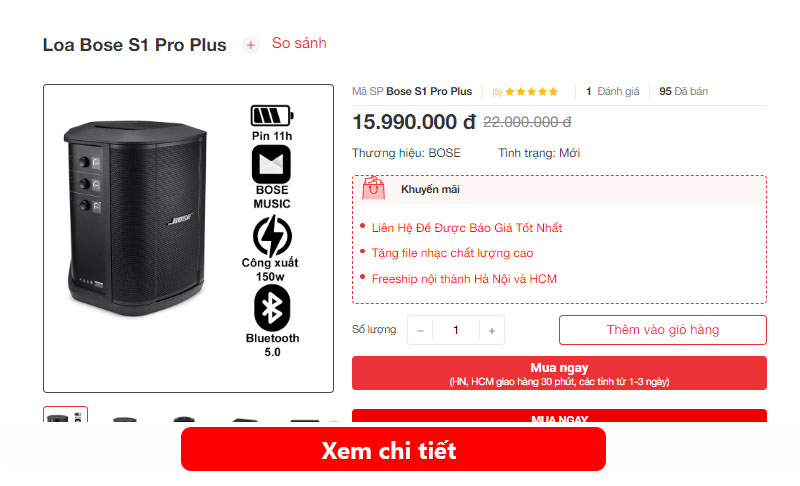This screenshot has width=800, height=486.
Task: Select the first product thumbnail
Action: pos(65,415)
